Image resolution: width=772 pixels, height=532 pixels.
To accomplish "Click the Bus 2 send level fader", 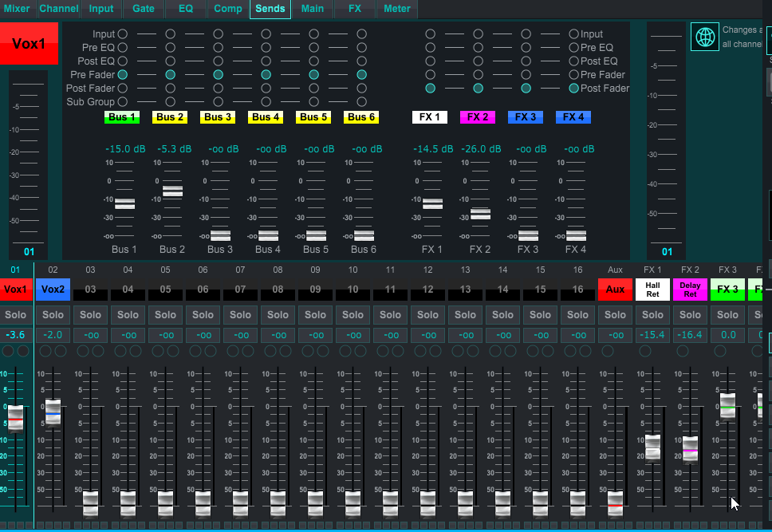I will 172,191.
